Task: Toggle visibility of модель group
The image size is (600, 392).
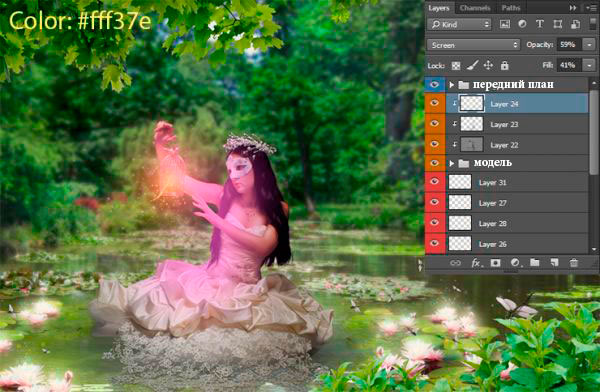Action: (x=435, y=163)
